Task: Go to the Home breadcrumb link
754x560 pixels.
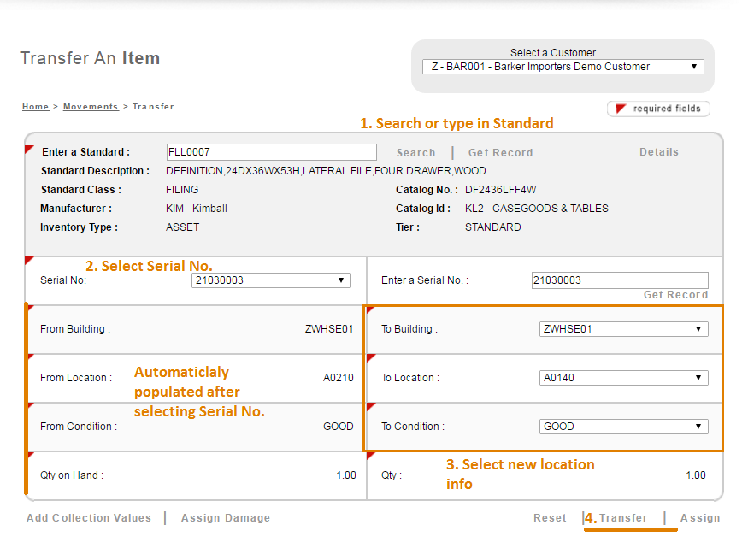Action: (x=35, y=107)
